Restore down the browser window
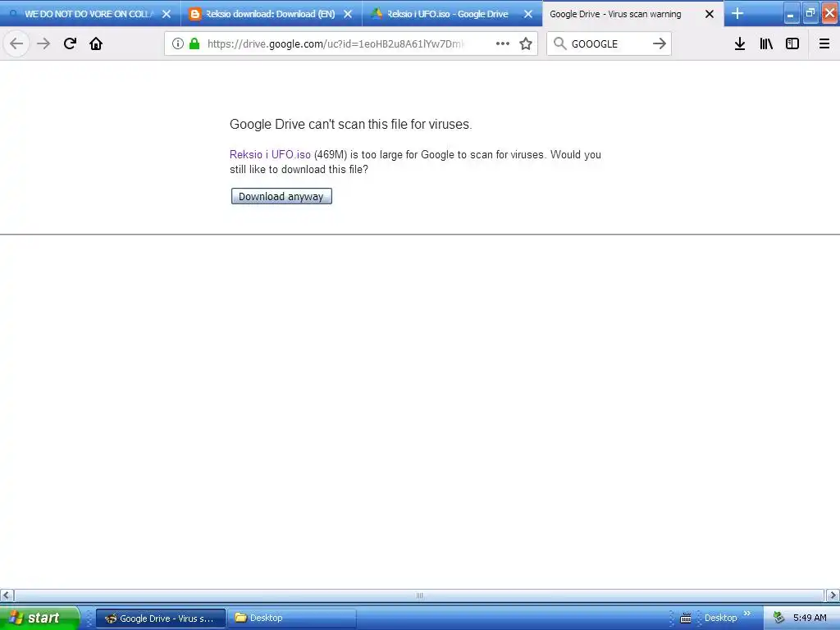The width and height of the screenshot is (840, 630). (x=810, y=13)
